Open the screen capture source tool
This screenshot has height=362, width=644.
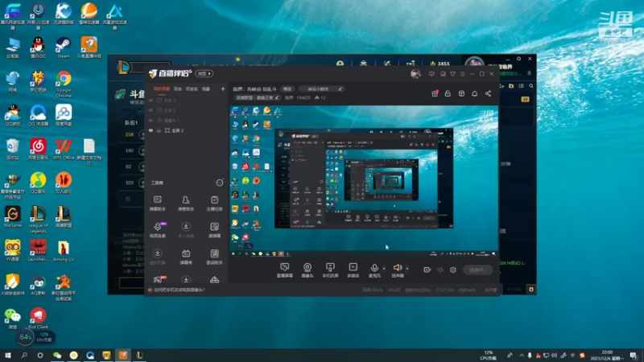(284, 270)
